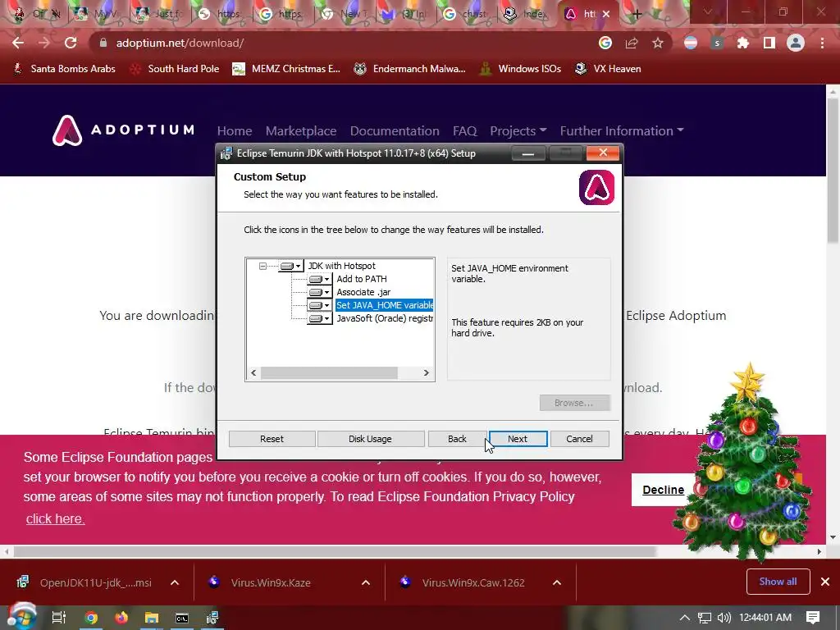Open FAQ in Adoptium nav
The width and height of the screenshot is (840, 630).
point(464,130)
